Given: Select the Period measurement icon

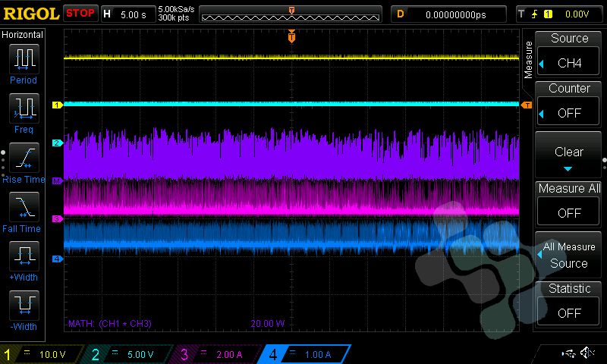Looking at the screenshot, I should (24, 59).
